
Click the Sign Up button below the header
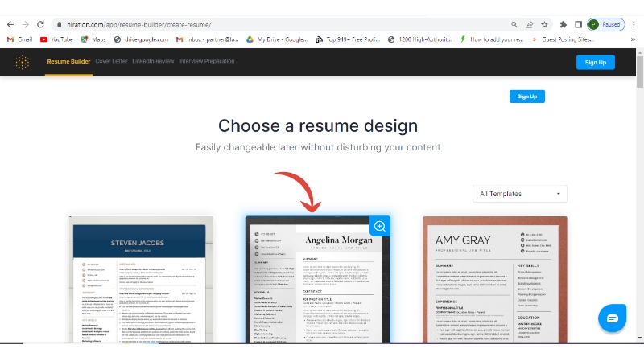click(527, 96)
